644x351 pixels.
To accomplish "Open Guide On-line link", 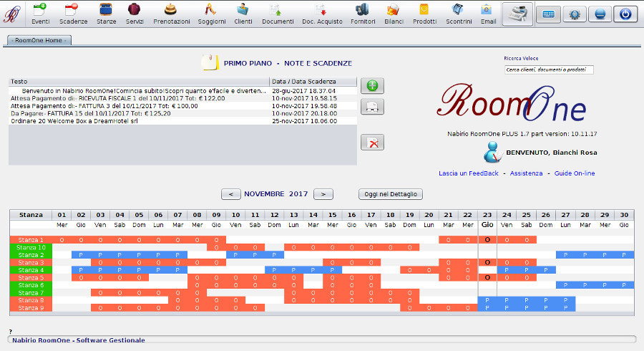I will tap(574, 173).
